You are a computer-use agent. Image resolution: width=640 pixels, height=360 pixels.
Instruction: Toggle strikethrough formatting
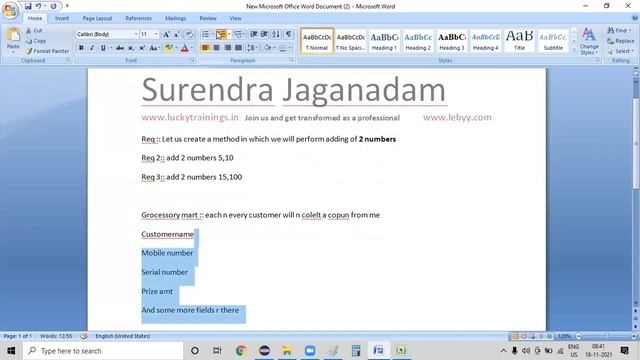120,48
